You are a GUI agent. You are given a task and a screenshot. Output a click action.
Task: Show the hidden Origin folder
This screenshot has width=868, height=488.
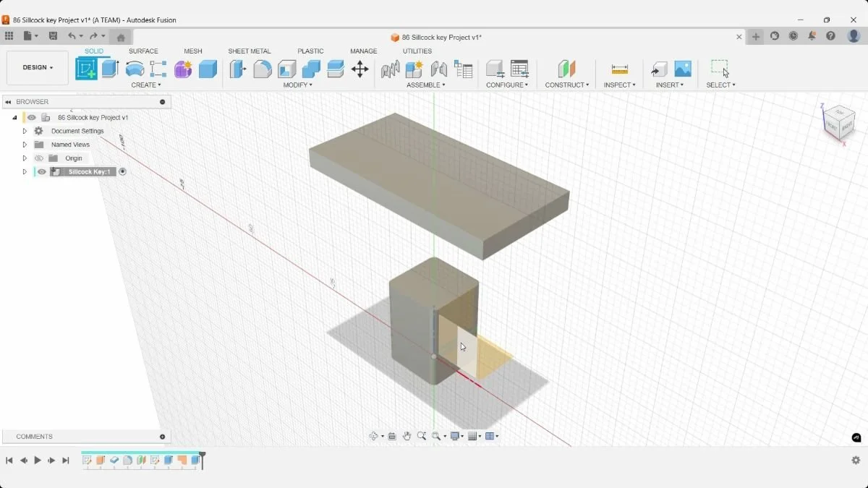pyautogui.click(x=39, y=158)
